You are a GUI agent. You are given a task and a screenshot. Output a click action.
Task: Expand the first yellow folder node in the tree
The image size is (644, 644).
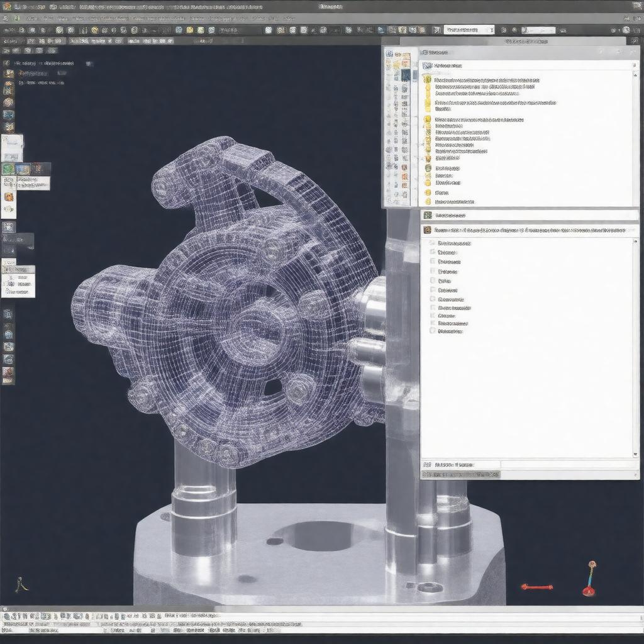pos(428,80)
